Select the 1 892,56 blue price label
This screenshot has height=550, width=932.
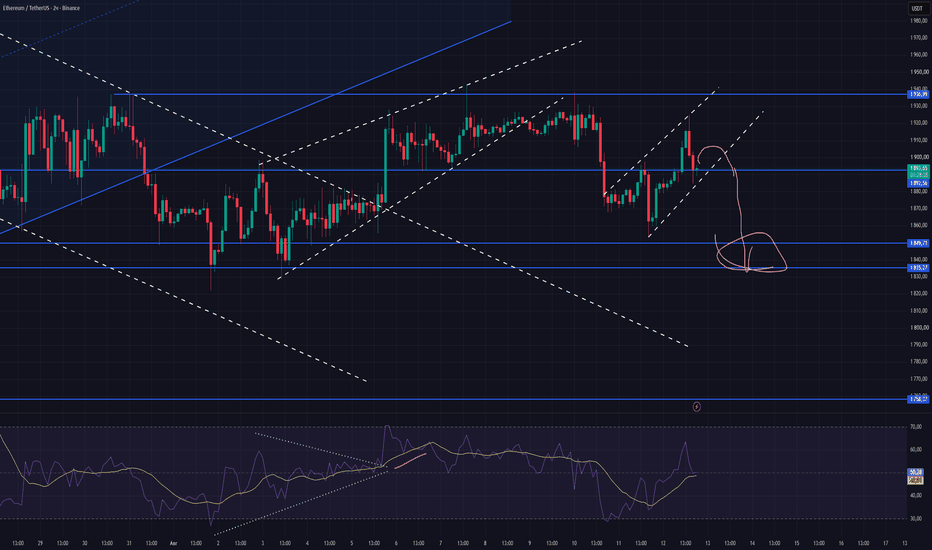tap(918, 183)
